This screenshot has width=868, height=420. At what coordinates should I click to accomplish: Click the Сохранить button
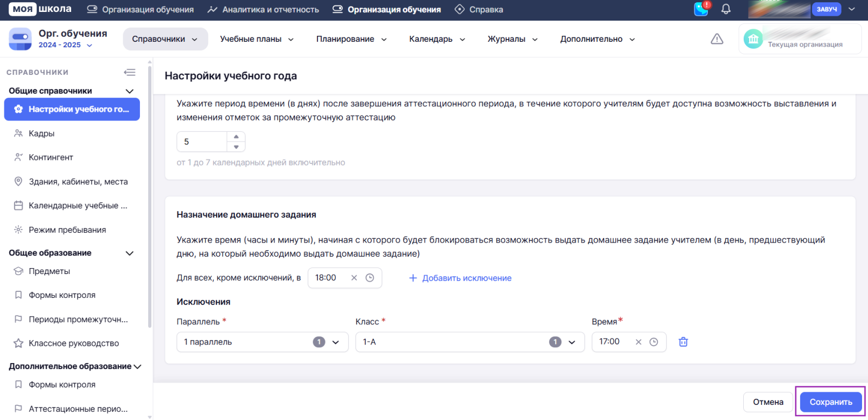[x=831, y=402]
